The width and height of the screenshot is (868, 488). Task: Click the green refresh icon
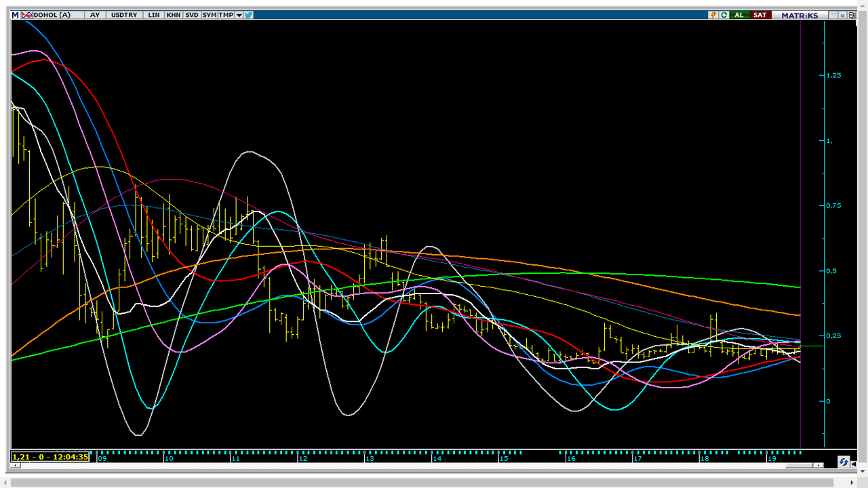[x=724, y=15]
